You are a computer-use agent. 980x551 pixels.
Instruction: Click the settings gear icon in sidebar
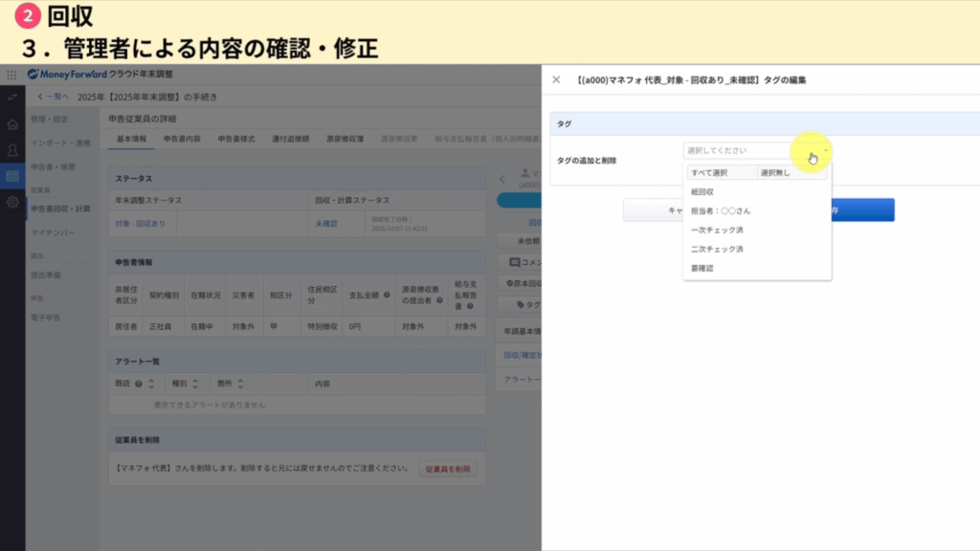pyautogui.click(x=12, y=202)
